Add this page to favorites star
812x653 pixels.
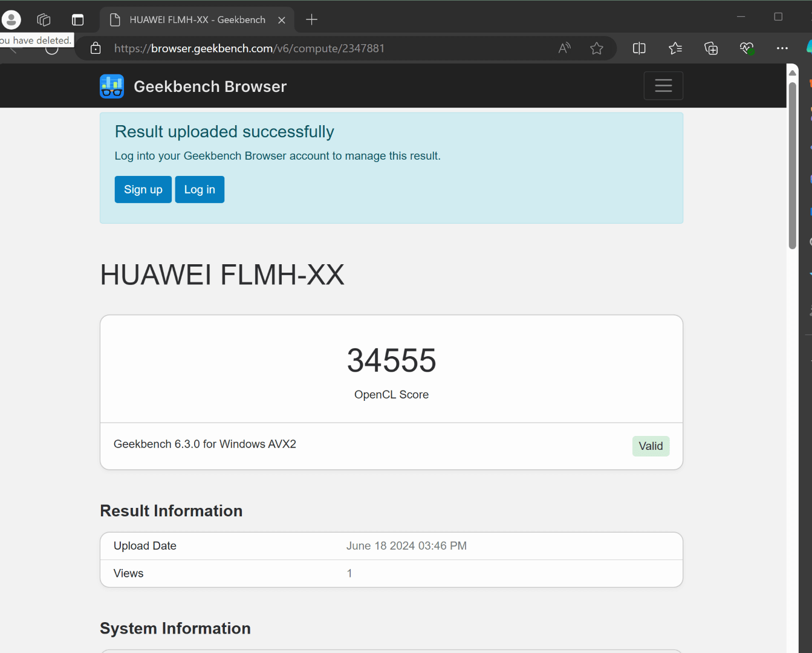pos(597,48)
